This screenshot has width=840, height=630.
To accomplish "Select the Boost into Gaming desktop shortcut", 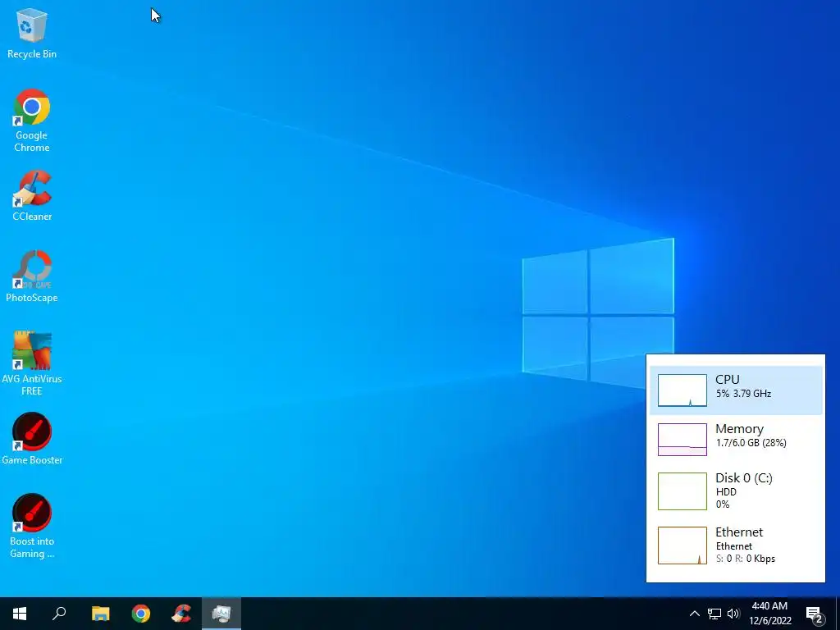I will point(32,526).
